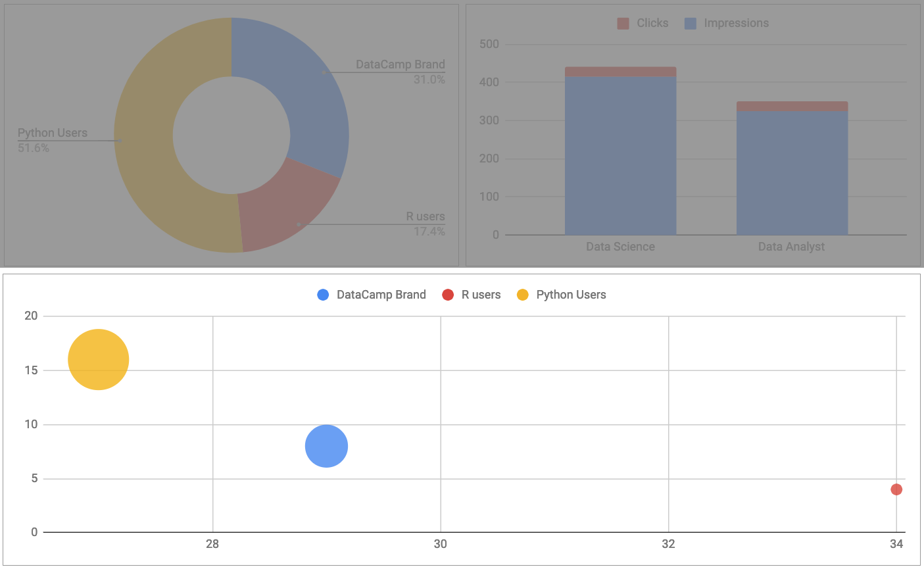Click the '5' y-axis value in bubble chart

(34, 478)
